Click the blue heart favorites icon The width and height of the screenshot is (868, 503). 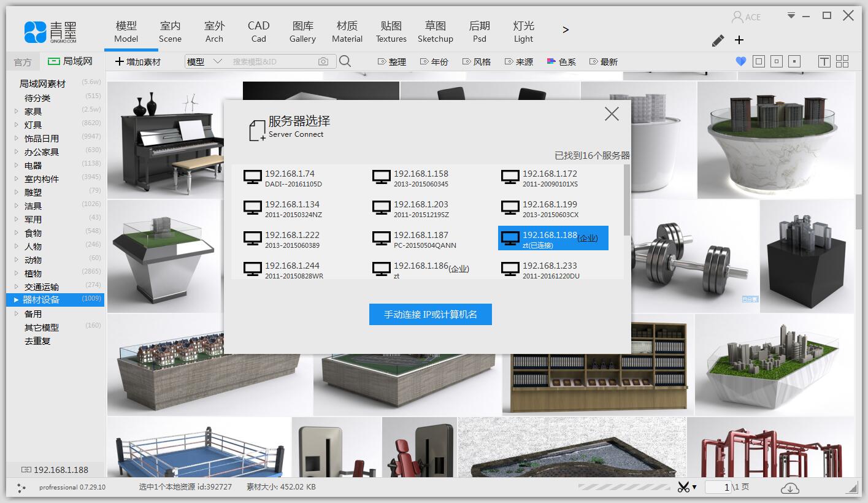tap(740, 61)
